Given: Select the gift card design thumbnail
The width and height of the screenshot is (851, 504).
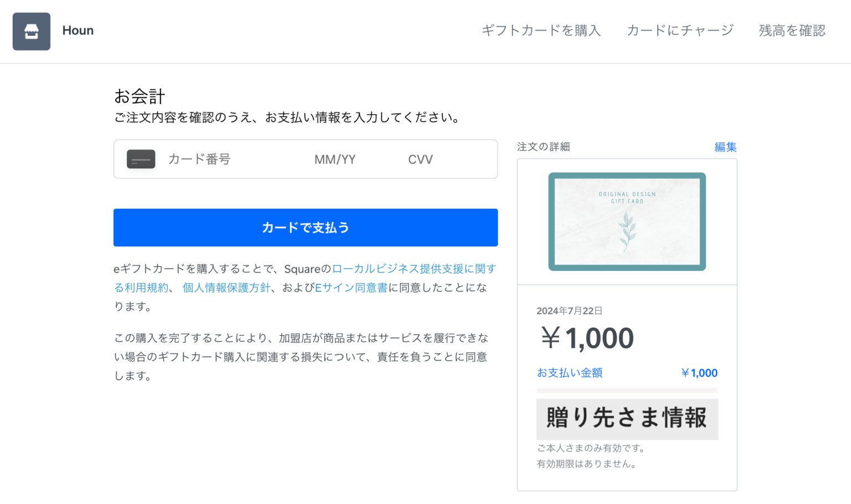Looking at the screenshot, I should [627, 221].
